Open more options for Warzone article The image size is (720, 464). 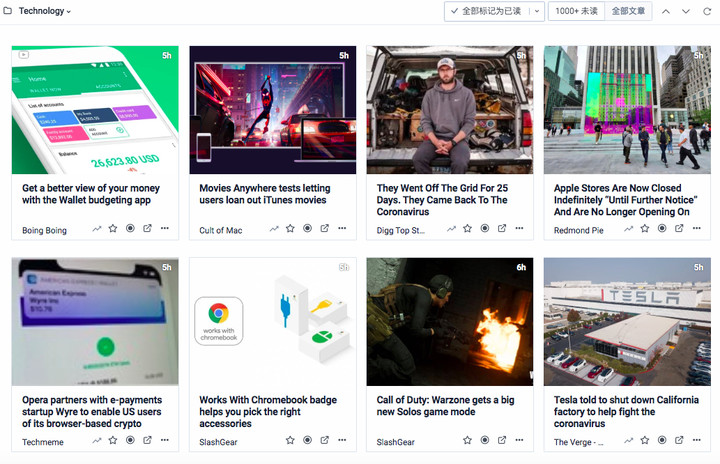519,440
